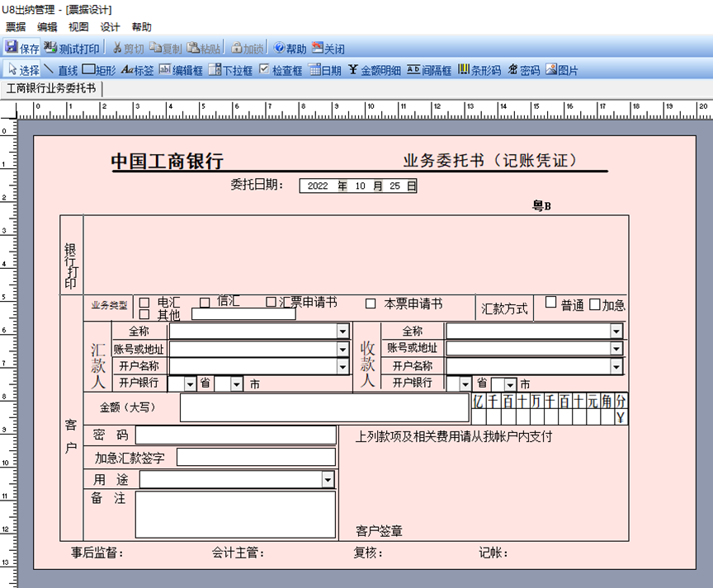Select the 粤B label

542,206
